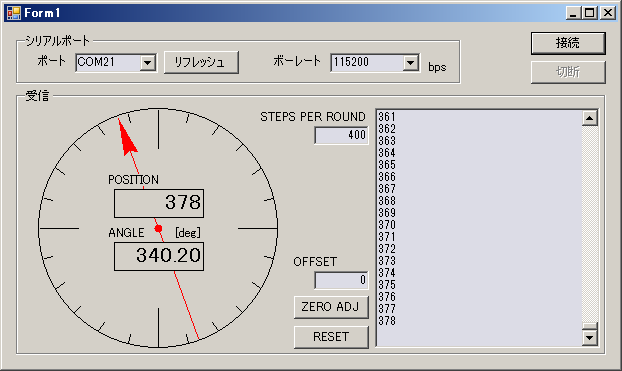The height and width of the screenshot is (371, 622).
Task: Click the リフレッシュ refresh button
Action: coord(201,62)
